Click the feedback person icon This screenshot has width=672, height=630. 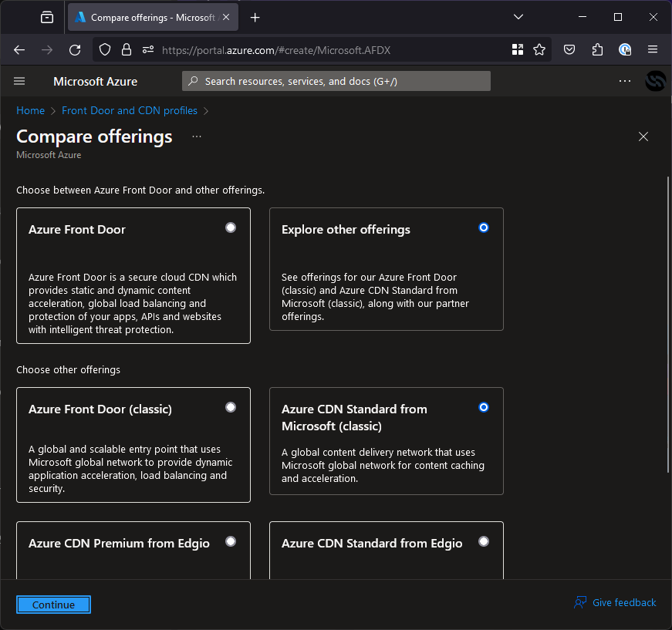580,602
